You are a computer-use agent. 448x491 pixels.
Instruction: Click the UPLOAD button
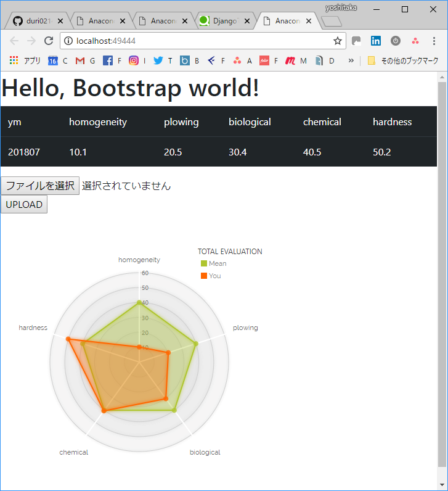click(x=24, y=204)
